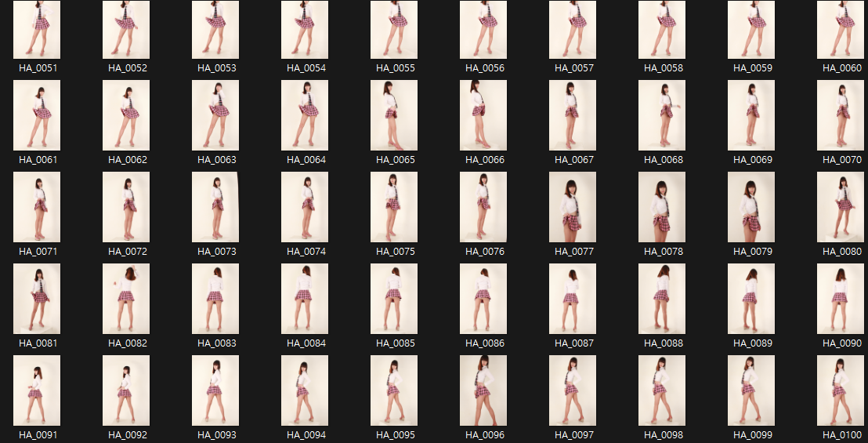Select the HA_0084 thumbnail
Image resolution: width=868 pixels, height=443 pixels.
click(305, 299)
